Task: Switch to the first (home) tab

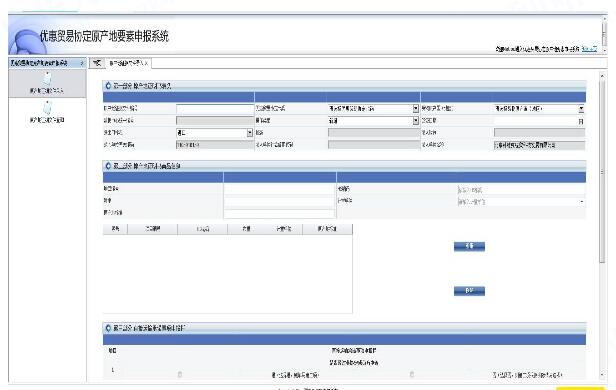Action: 97,63
